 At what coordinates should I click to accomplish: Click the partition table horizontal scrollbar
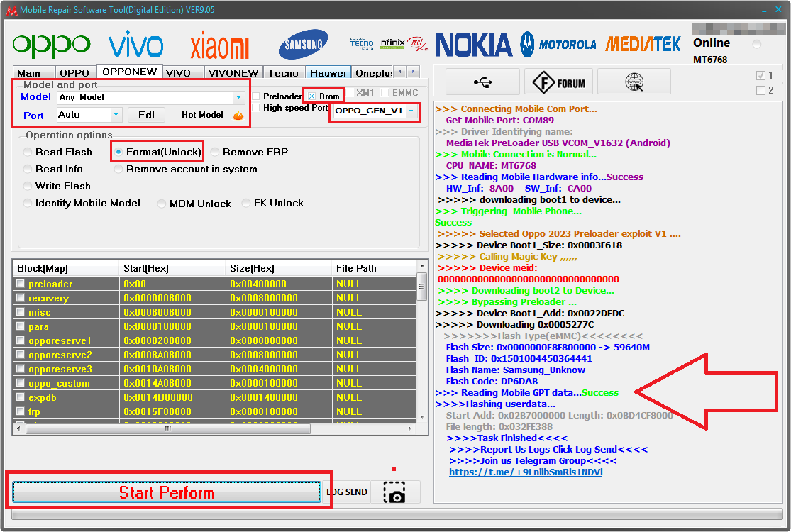click(x=167, y=428)
